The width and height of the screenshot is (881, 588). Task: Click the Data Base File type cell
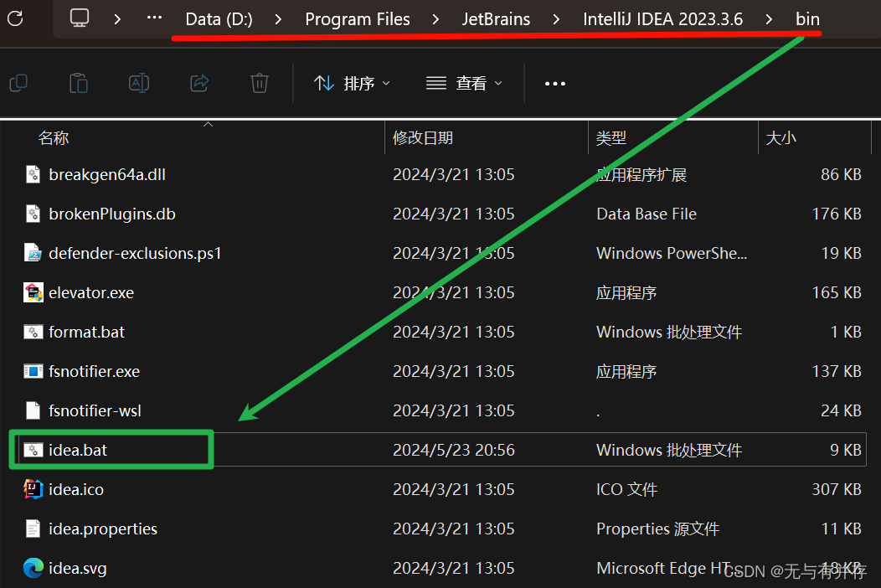[647, 214]
